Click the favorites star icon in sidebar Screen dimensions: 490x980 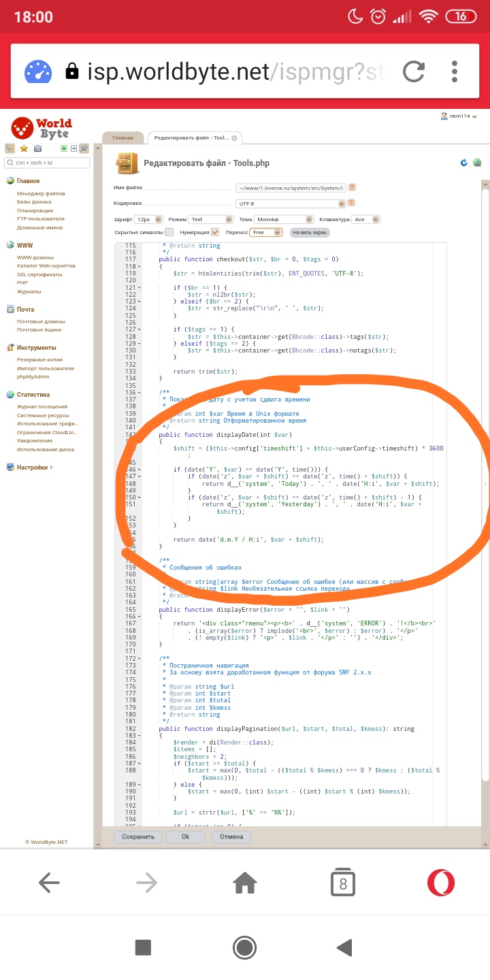[24, 148]
